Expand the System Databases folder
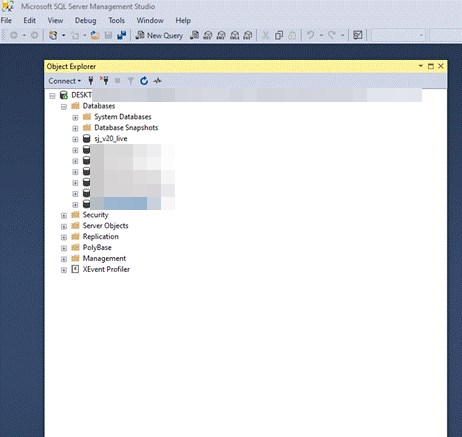This screenshot has width=462, height=437. (75, 118)
